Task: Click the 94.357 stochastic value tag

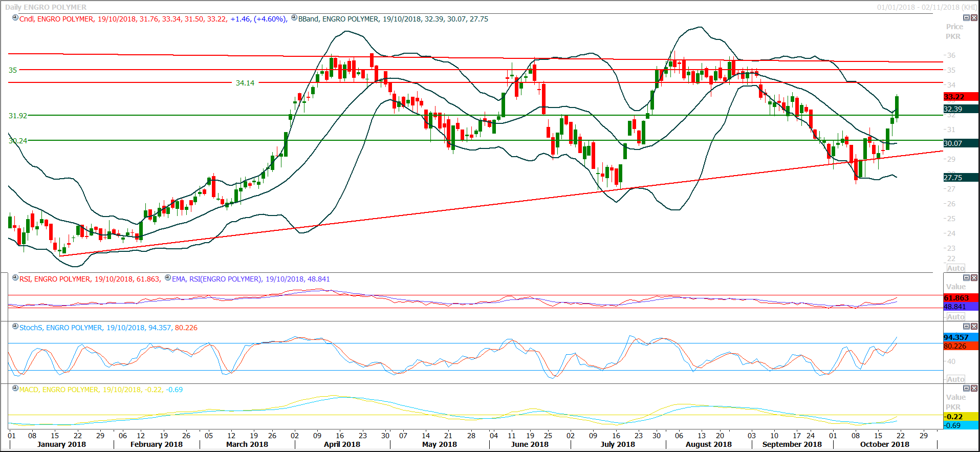Action: (x=961, y=337)
